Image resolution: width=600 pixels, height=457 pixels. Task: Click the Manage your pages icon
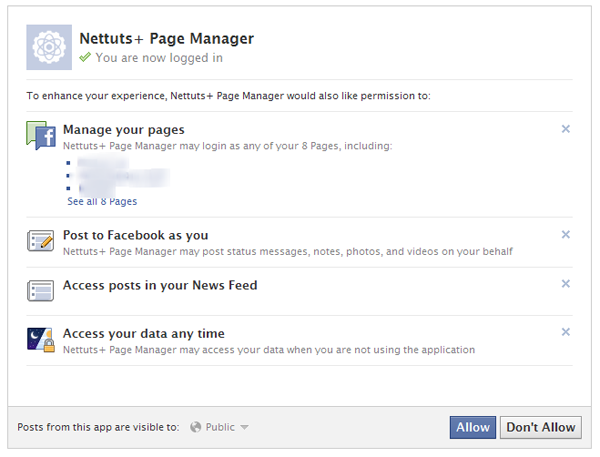point(41,135)
